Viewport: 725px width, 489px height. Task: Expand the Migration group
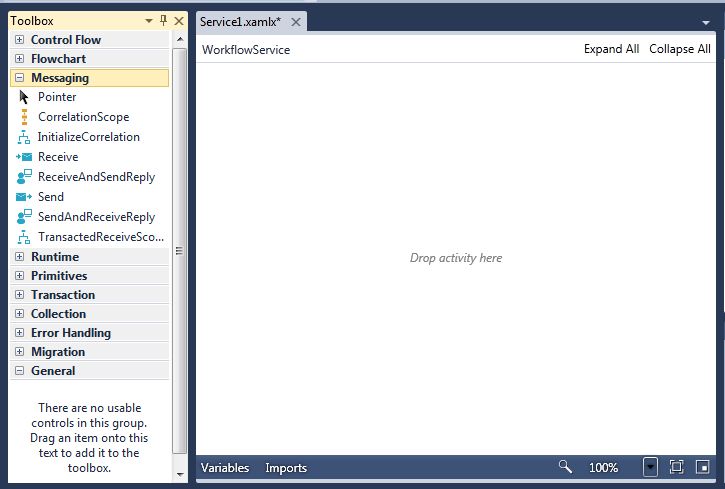19,352
